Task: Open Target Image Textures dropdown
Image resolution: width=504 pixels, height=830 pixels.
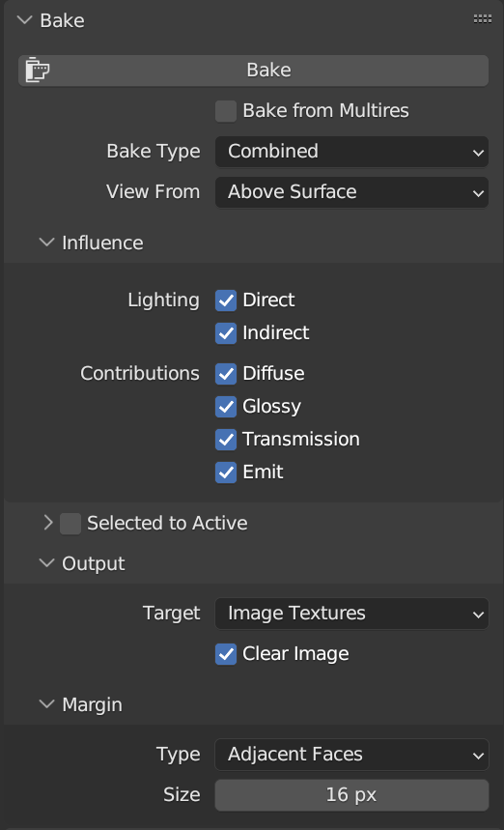Action: click(351, 614)
